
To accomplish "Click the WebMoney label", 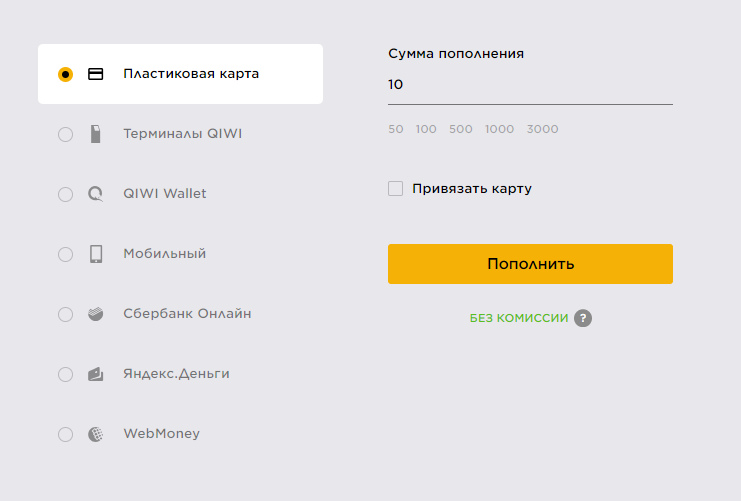I will coord(161,434).
